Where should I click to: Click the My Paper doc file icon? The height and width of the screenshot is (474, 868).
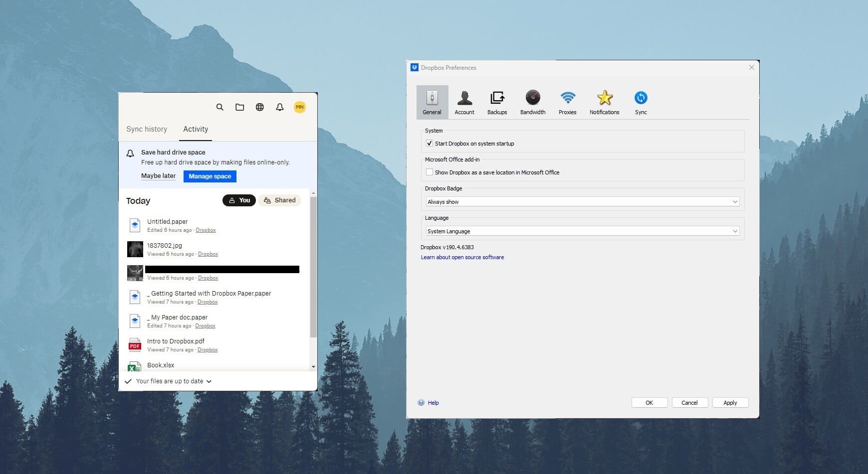[135, 321]
